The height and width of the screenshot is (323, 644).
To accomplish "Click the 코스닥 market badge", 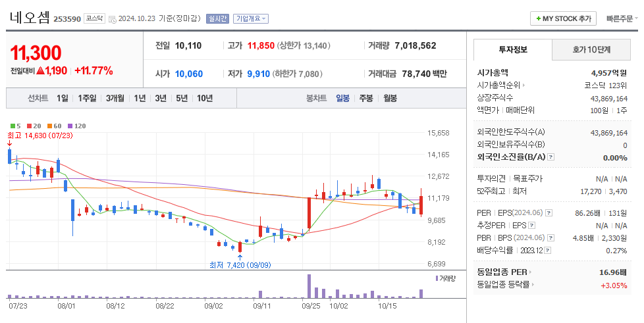I will point(94,18).
